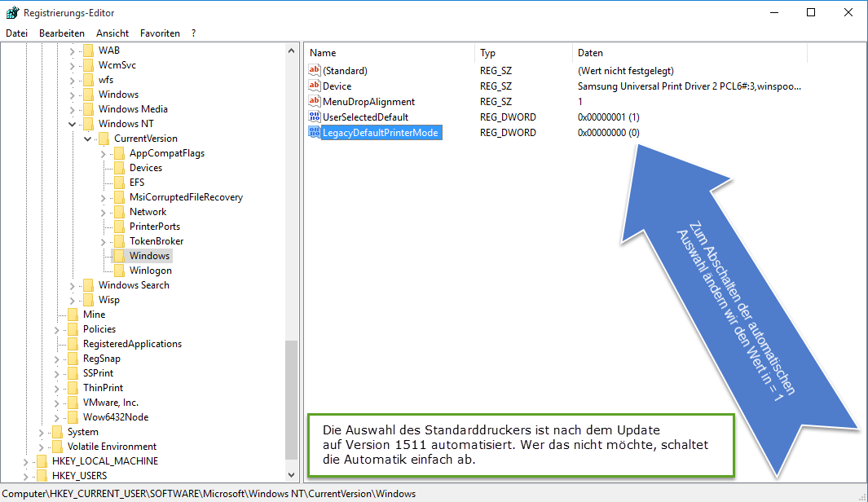Open the Datei menu
Image resolution: width=868 pixels, height=502 pixels.
pos(16,33)
